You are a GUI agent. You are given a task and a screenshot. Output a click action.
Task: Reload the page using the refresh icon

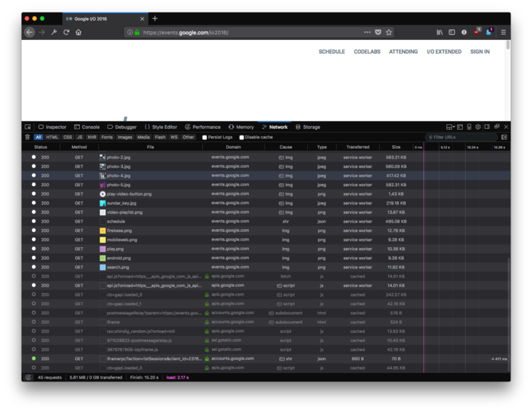point(66,32)
